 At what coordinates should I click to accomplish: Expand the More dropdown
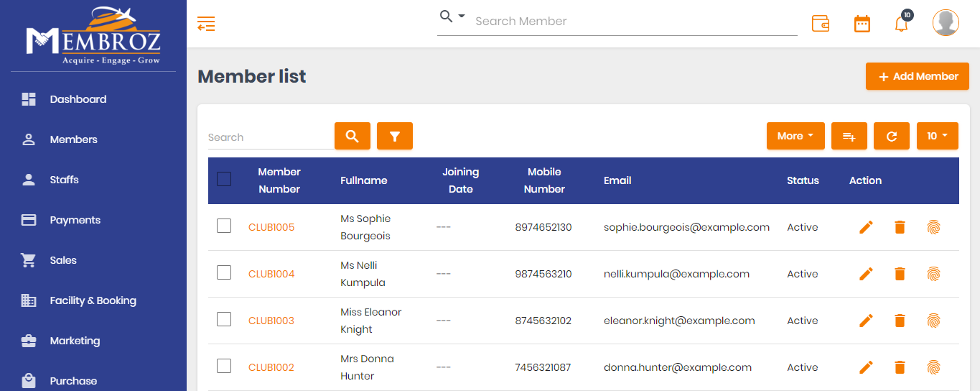[795, 136]
